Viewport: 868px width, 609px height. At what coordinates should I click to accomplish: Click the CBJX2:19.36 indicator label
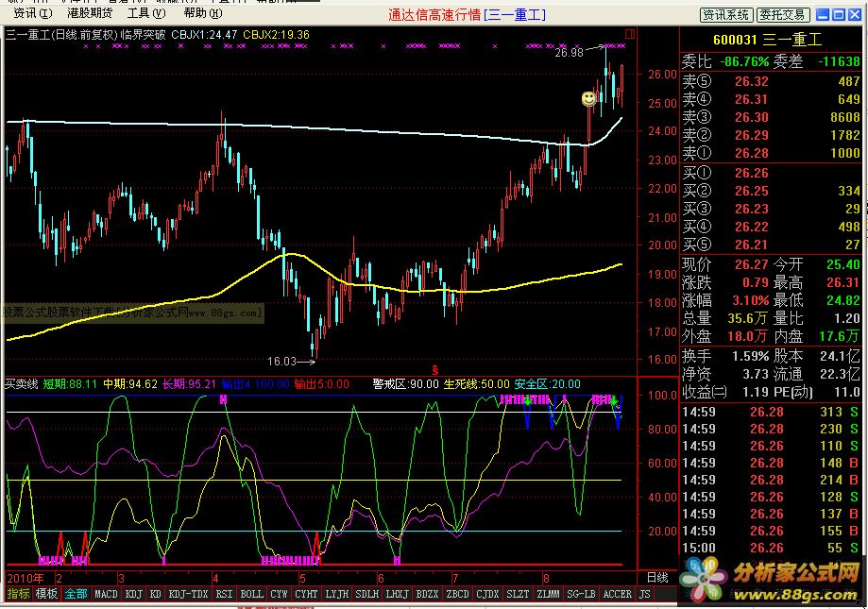point(276,34)
